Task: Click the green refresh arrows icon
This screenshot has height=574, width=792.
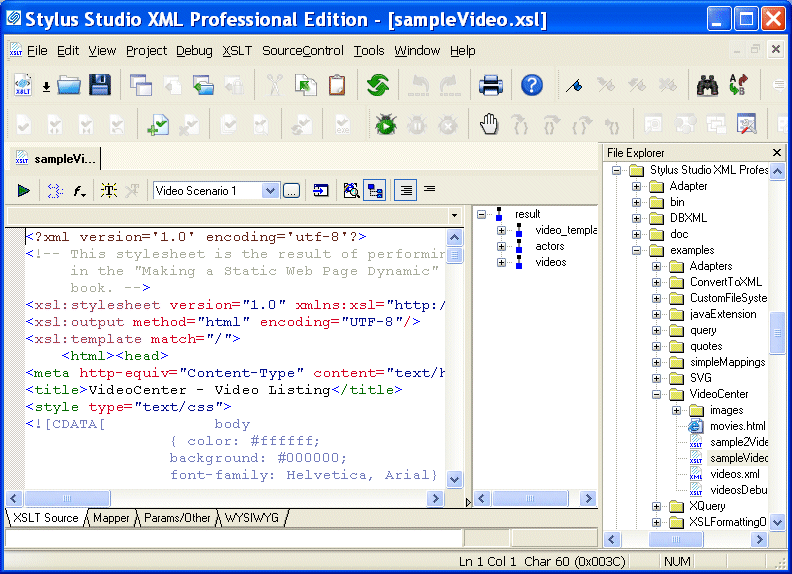Action: [x=377, y=85]
